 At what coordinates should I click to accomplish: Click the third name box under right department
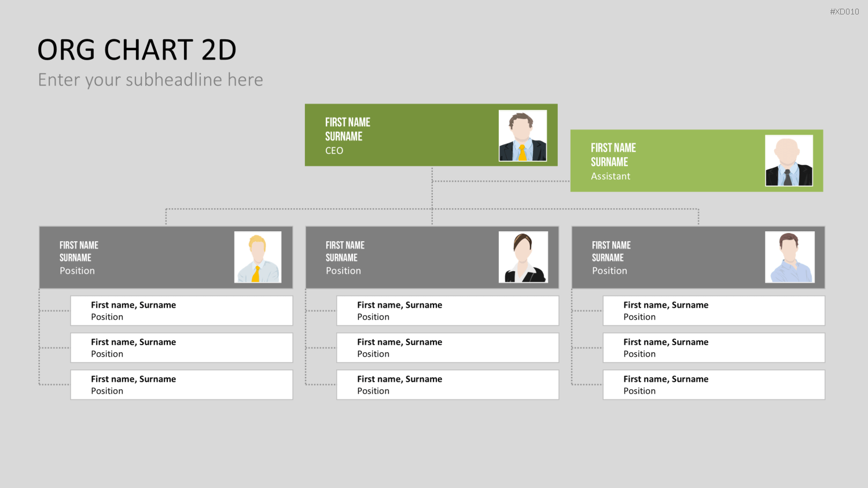pos(714,385)
